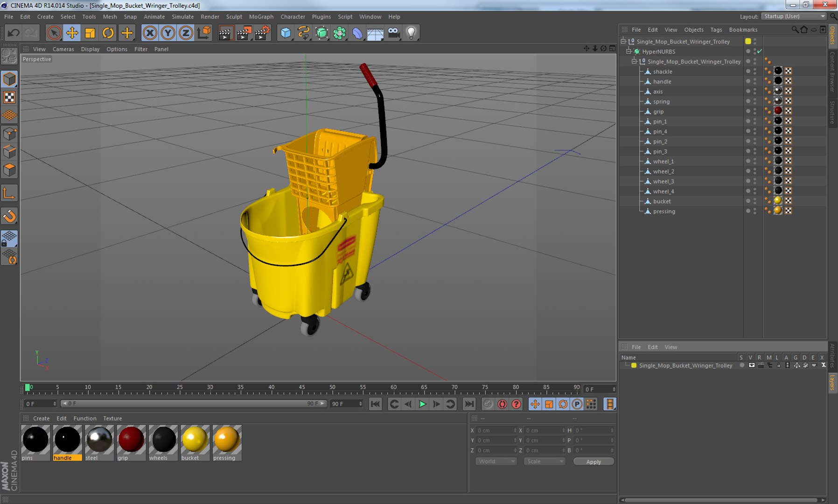Toggle the HyperNURBS enable checkmark

pos(760,51)
